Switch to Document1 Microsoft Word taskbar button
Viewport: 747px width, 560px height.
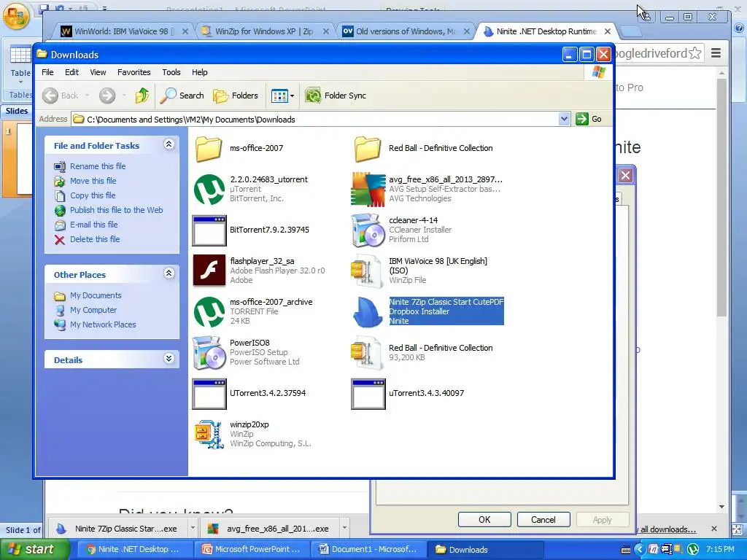pos(369,549)
